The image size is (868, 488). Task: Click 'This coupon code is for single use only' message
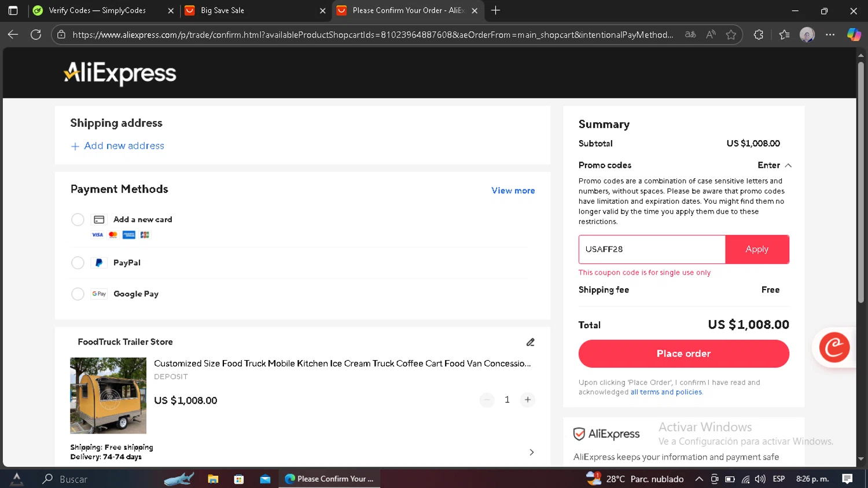[x=645, y=273]
